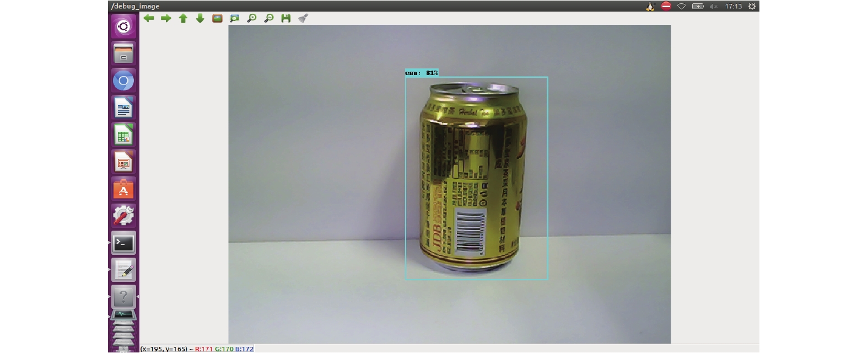Zoom out with magnifier minus icon
Image resolution: width=868 pixels, height=353 pixels.
pos(269,18)
